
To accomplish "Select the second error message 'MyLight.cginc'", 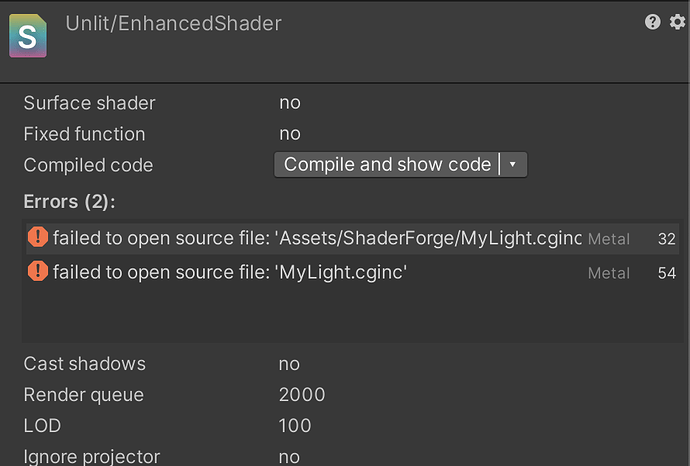I will pyautogui.click(x=229, y=272).
